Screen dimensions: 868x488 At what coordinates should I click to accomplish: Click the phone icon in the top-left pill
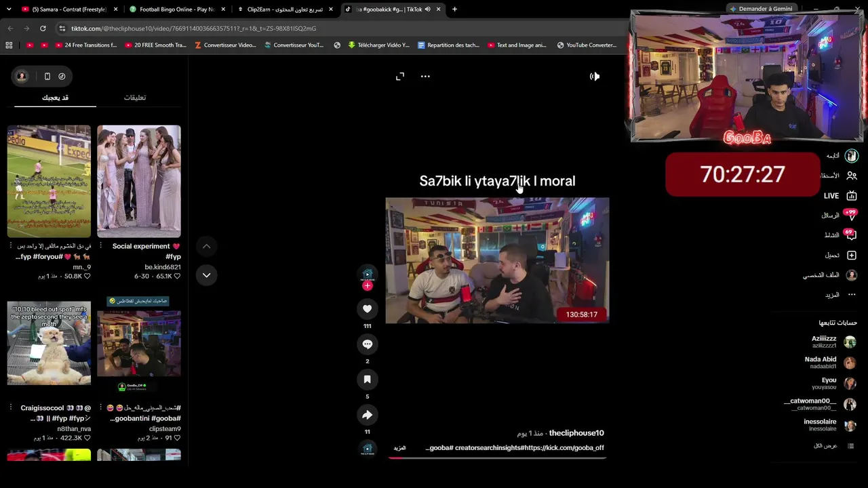pyautogui.click(x=47, y=77)
